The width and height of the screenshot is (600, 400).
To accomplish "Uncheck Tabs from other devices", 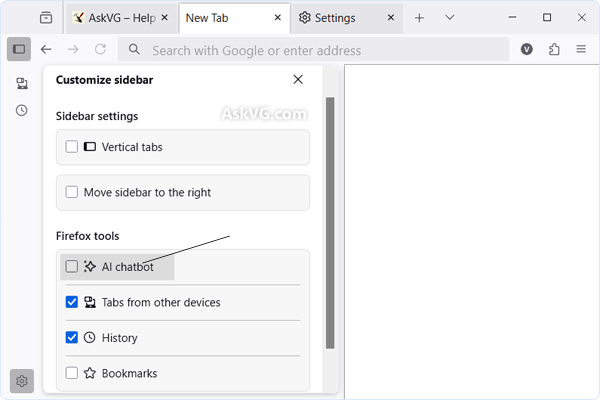I will pos(72,302).
